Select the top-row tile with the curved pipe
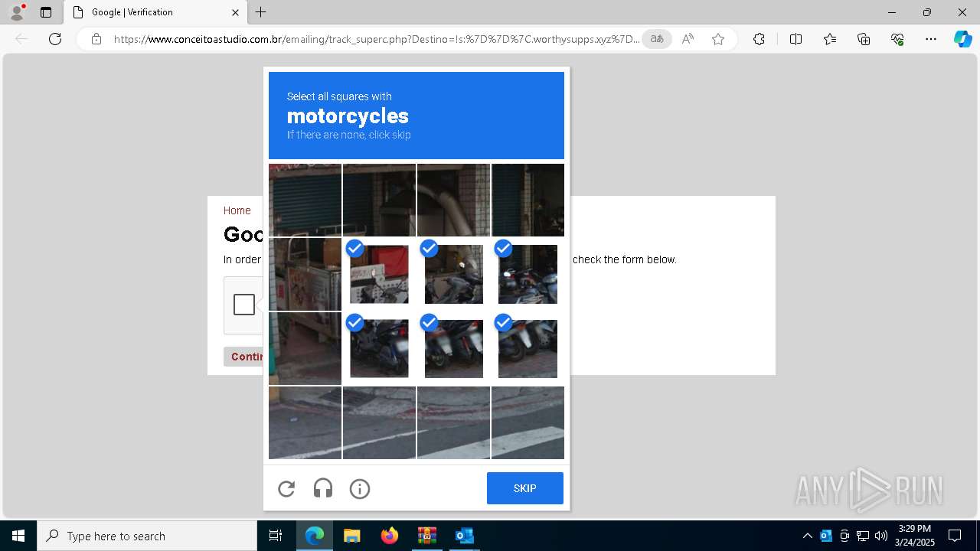Viewport: 980px width, 551px height. point(453,200)
